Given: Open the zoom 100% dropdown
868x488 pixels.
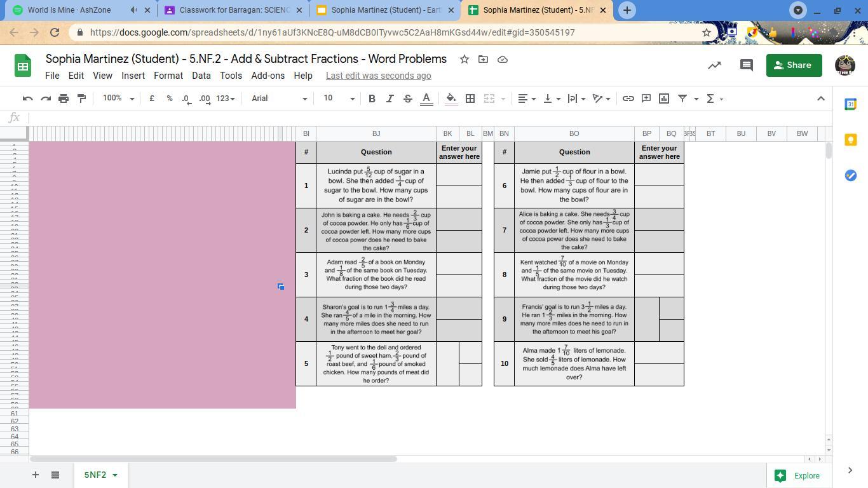Looking at the screenshot, I should 119,98.
